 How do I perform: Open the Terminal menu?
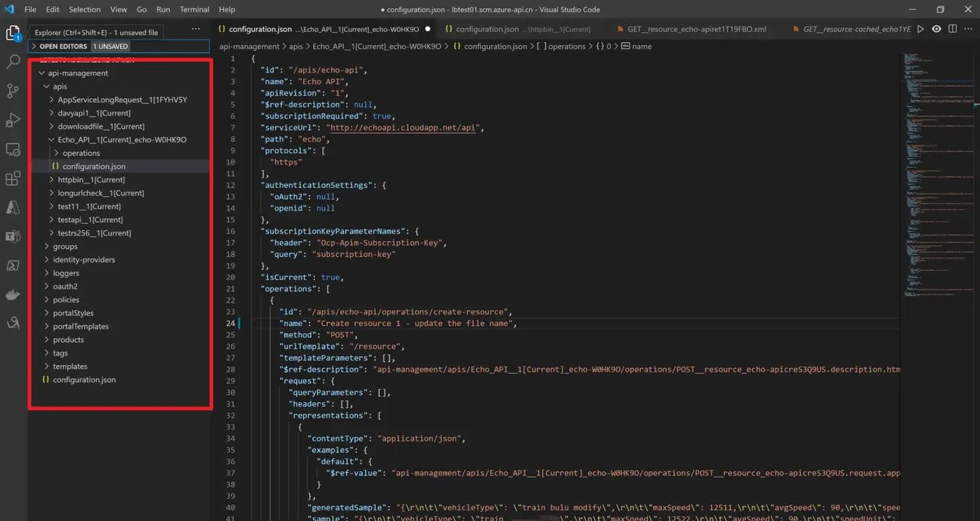[x=194, y=9]
